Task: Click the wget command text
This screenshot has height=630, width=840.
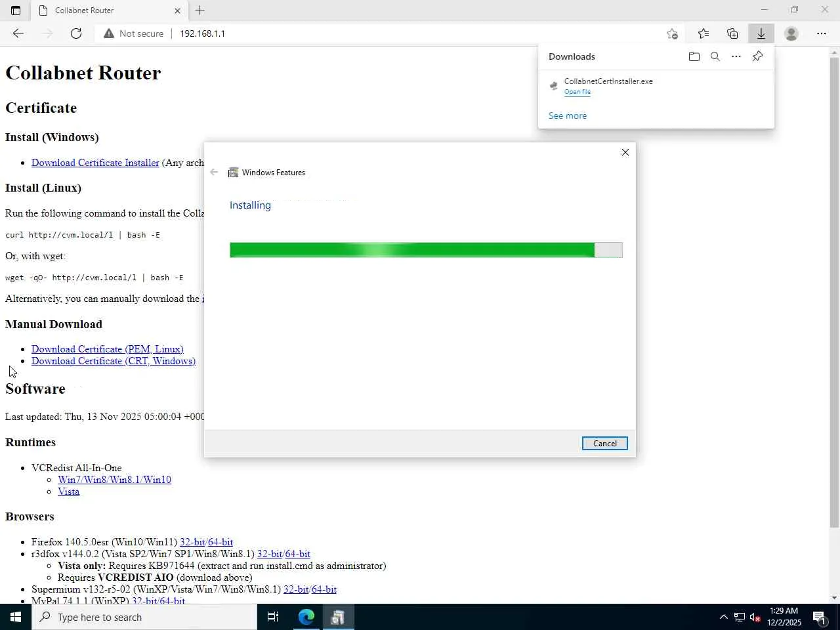Action: click(94, 278)
